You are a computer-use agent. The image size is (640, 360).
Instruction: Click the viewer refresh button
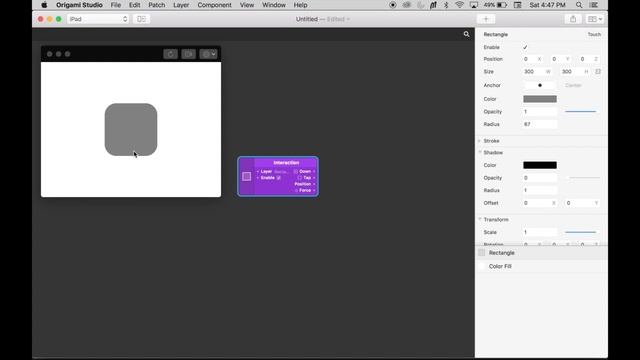[x=170, y=54]
